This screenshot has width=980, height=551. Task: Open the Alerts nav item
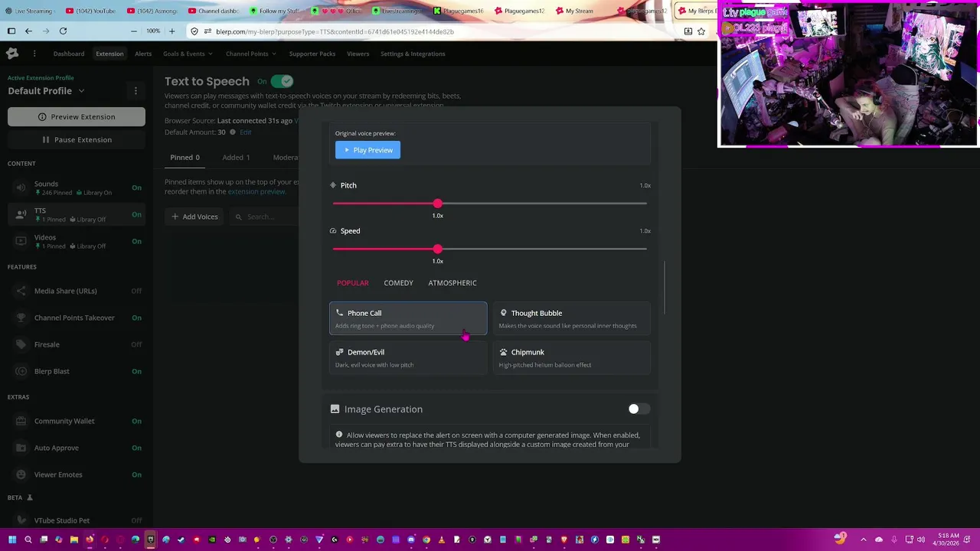point(143,54)
